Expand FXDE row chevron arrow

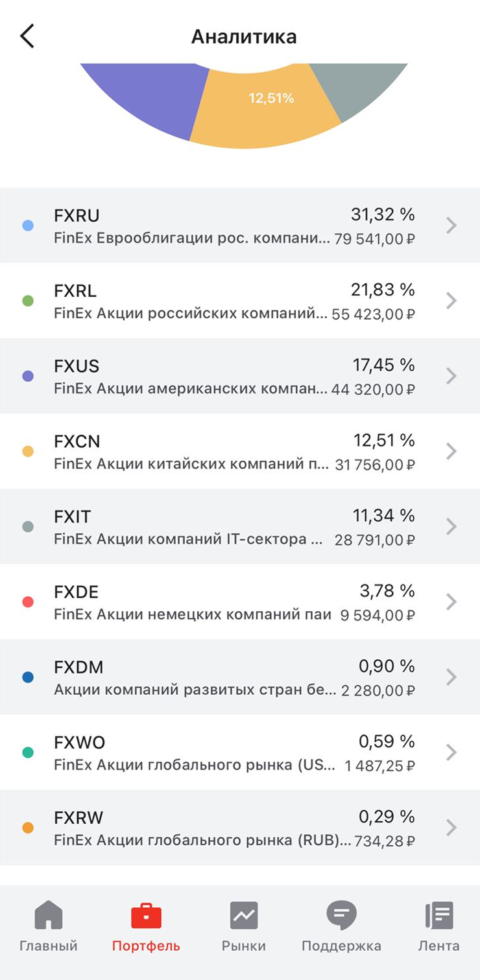451,602
